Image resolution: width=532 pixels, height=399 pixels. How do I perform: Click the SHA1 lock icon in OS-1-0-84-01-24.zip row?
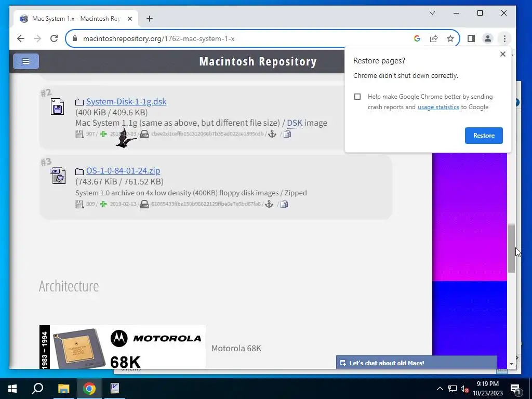click(144, 204)
